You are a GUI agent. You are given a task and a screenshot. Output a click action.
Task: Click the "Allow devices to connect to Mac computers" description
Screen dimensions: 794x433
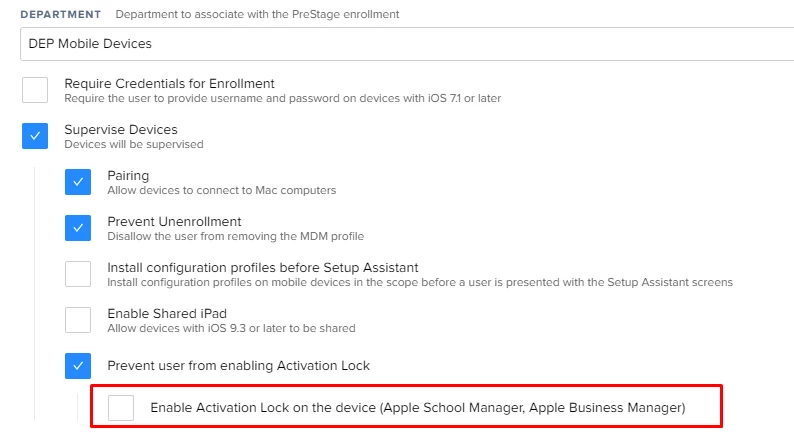coord(222,190)
